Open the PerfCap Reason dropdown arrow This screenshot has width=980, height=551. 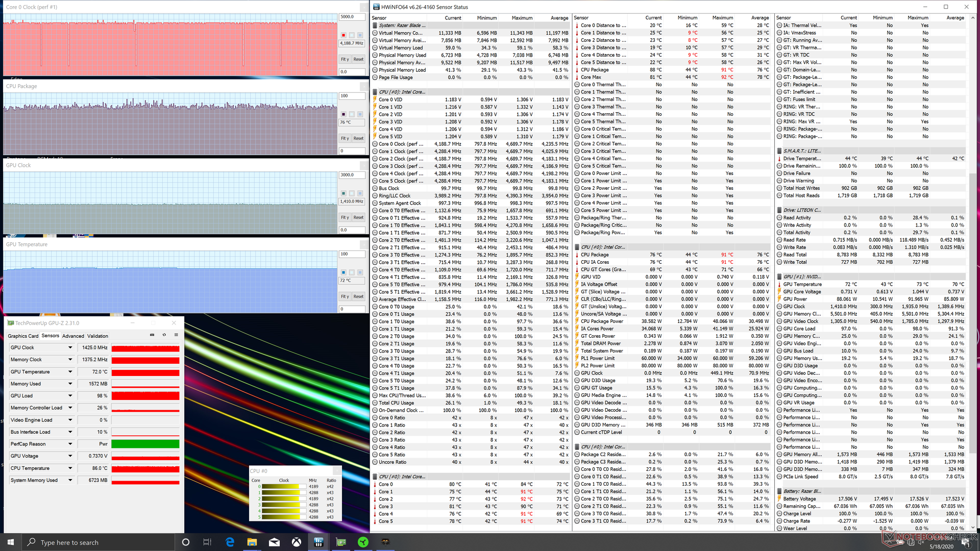[x=70, y=444]
